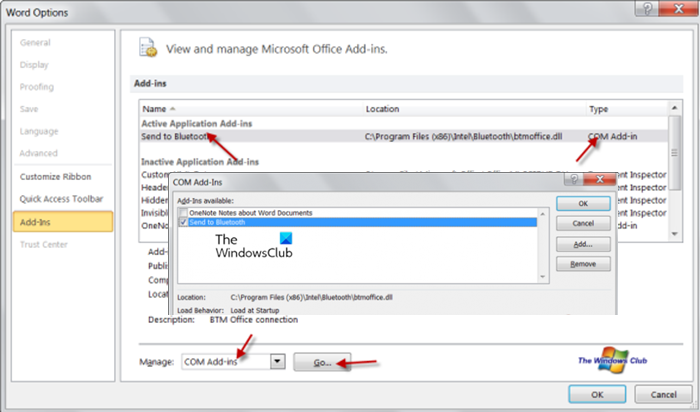Image resolution: width=700 pixels, height=412 pixels.
Task: Click the Active Application Add-ins heading
Action: (197, 124)
